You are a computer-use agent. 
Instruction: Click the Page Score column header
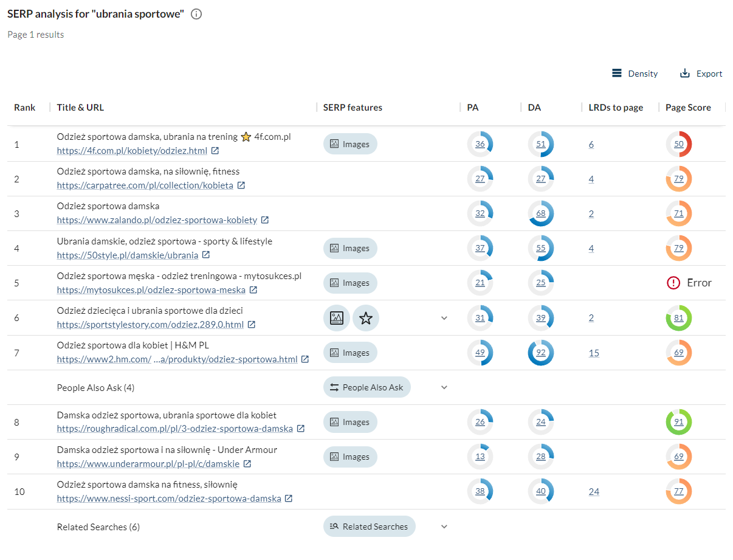[688, 108]
